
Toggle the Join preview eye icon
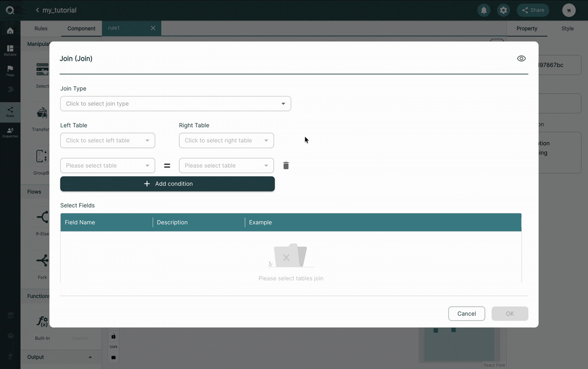[521, 59]
